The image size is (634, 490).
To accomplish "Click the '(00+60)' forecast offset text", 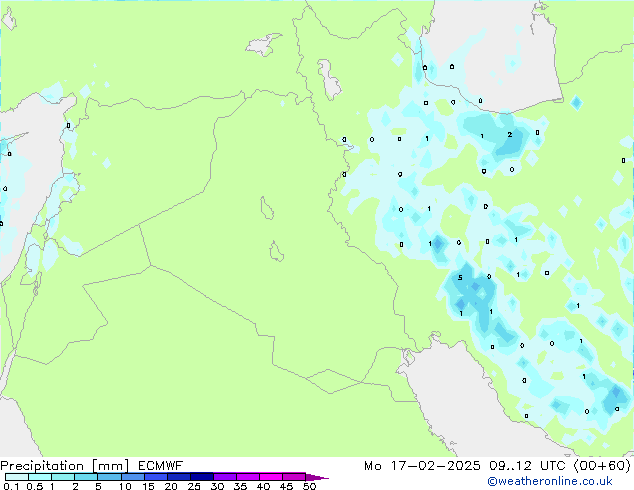I will [602, 466].
